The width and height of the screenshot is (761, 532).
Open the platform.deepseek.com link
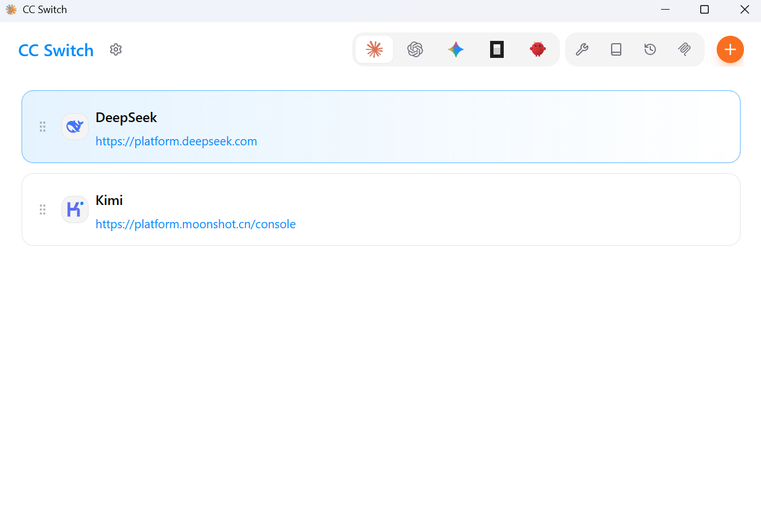176,141
